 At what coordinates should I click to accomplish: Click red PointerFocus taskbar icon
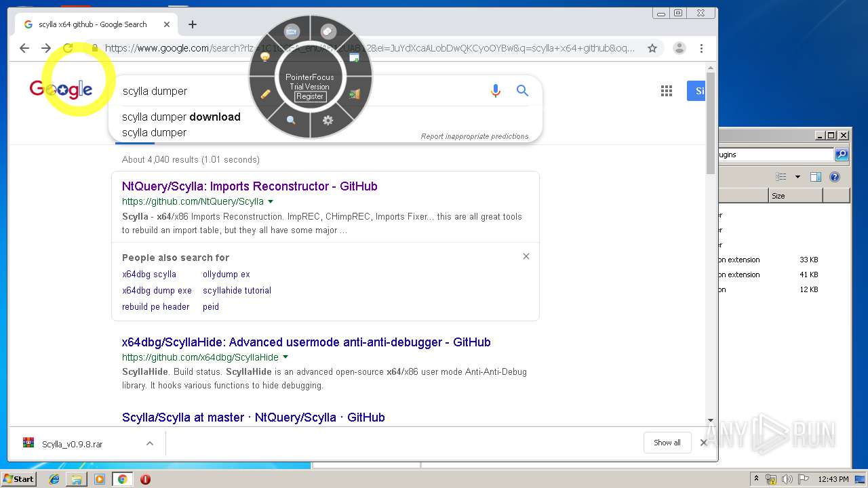(145, 479)
